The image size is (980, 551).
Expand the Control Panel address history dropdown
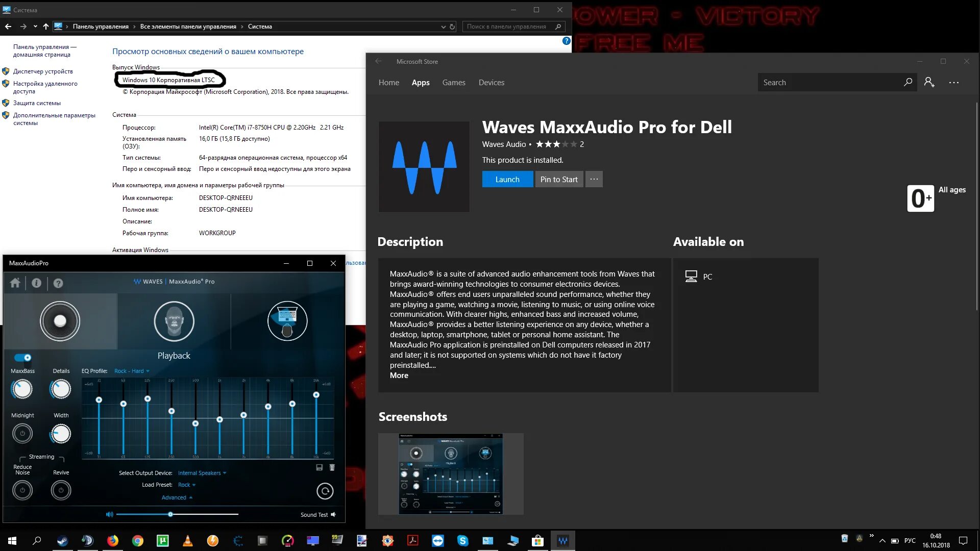pyautogui.click(x=443, y=27)
